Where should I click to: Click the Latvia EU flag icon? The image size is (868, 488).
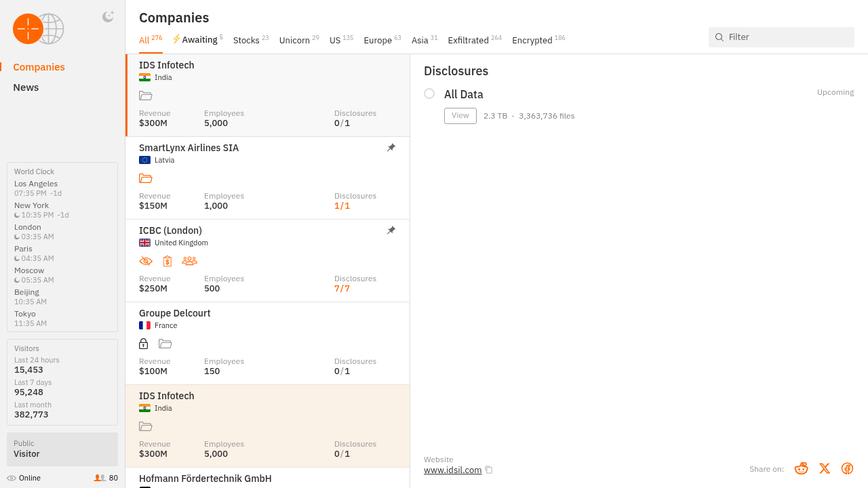(x=144, y=160)
